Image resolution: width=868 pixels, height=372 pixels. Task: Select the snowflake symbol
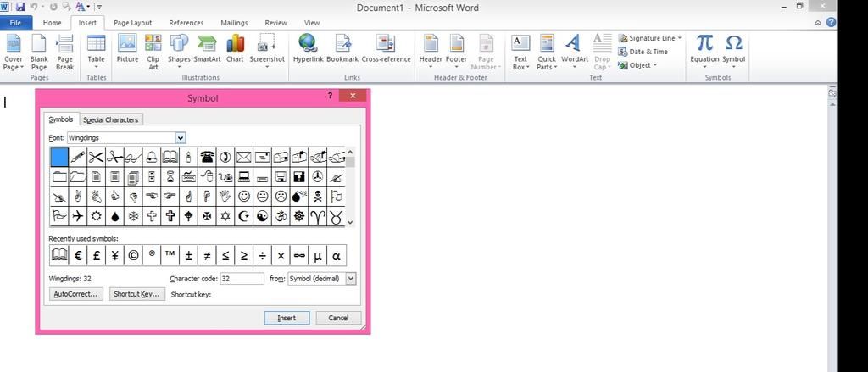133,216
